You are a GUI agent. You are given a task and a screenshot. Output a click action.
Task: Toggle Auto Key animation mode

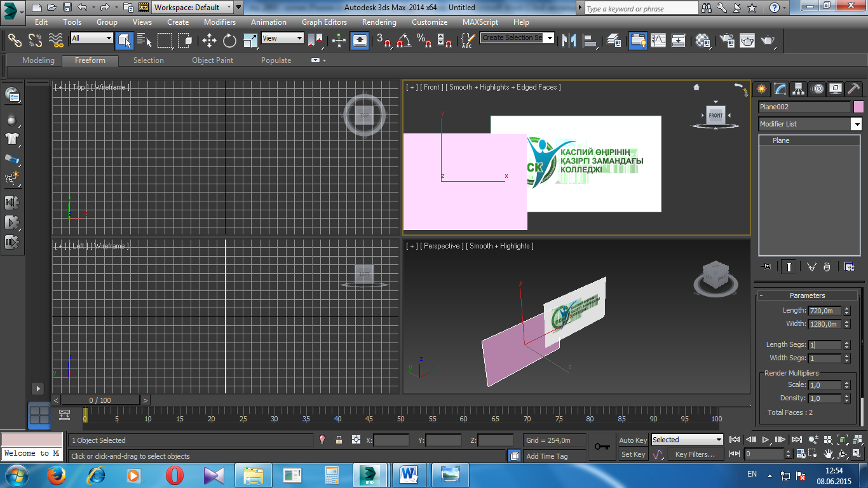tap(633, 440)
